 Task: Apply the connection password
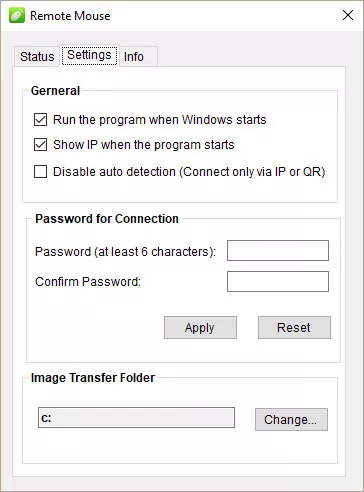point(200,327)
